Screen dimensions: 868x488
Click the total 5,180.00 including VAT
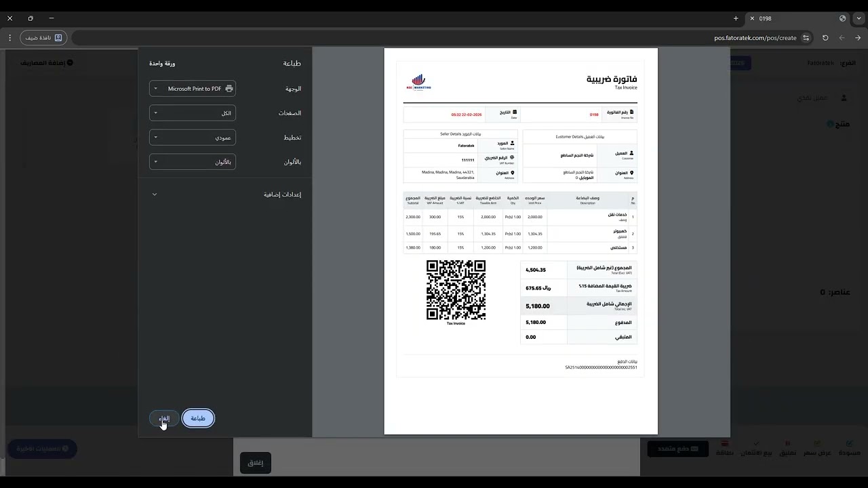(538, 306)
